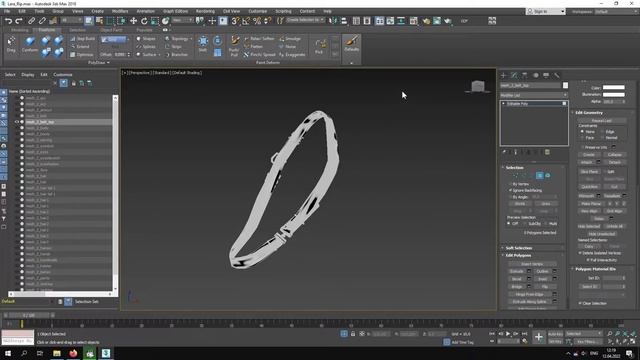Click the Illumination white swatch

point(614,94)
